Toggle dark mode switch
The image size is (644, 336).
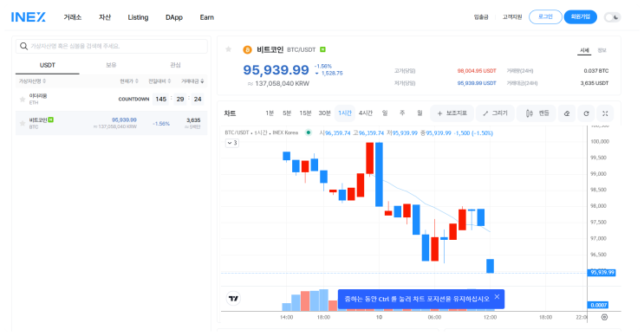pyautogui.click(x=613, y=17)
